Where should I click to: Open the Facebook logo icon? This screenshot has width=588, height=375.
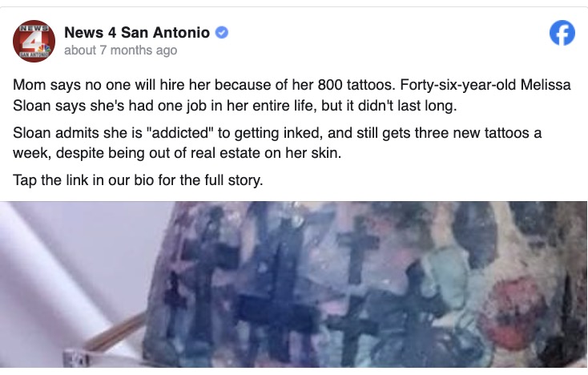(x=562, y=33)
